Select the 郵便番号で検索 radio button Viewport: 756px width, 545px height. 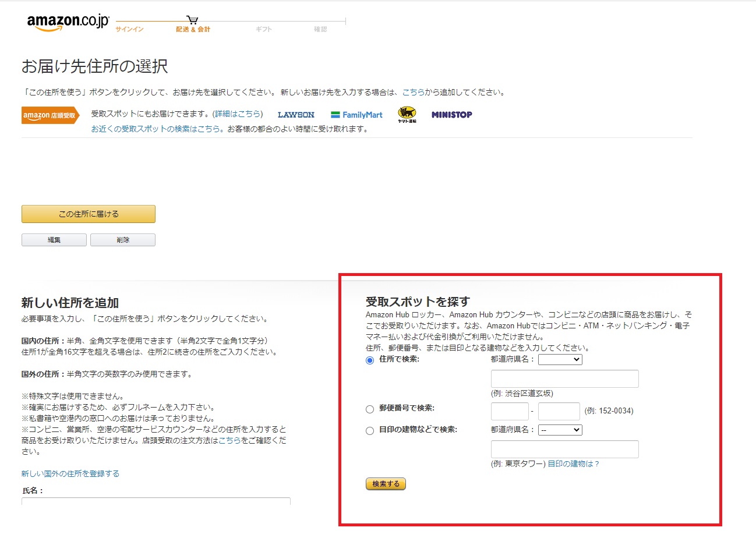pos(370,409)
